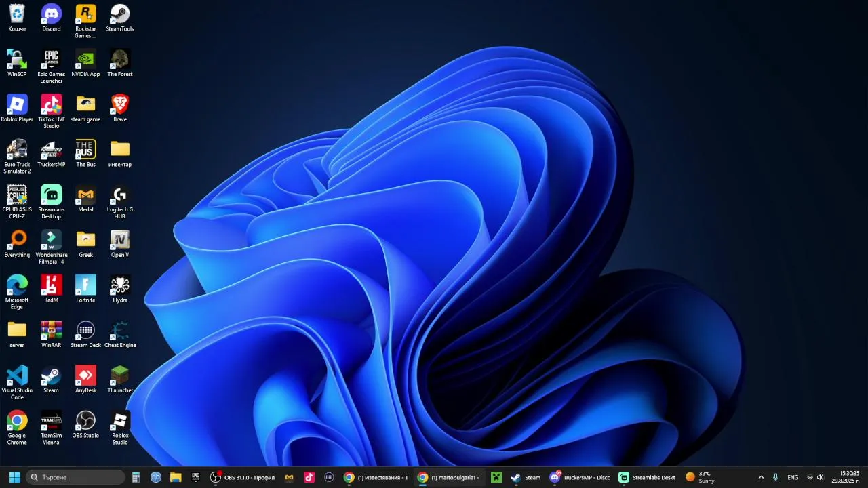868x488 pixels.
Task: Open Roblox Player desktop icon
Action: (17, 108)
